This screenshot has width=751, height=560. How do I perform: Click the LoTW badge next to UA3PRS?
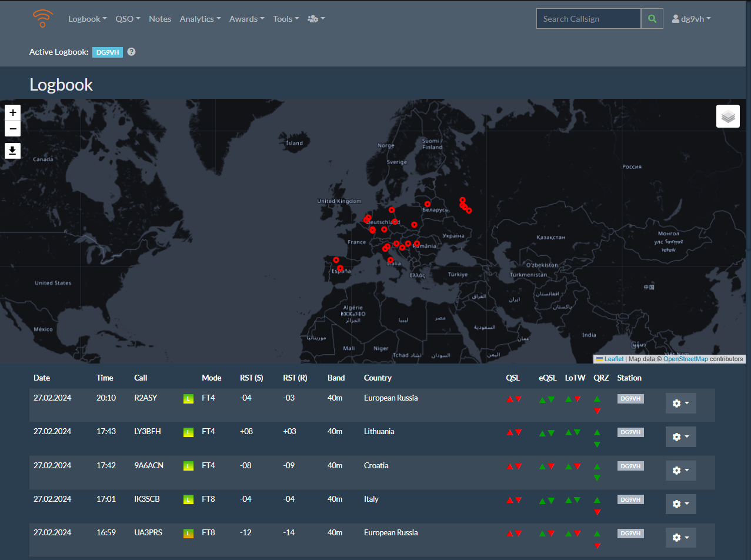coord(188,533)
